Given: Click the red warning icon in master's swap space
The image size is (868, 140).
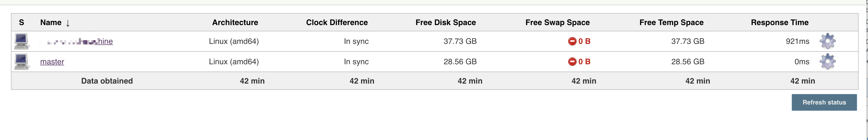Looking at the screenshot, I should [572, 62].
